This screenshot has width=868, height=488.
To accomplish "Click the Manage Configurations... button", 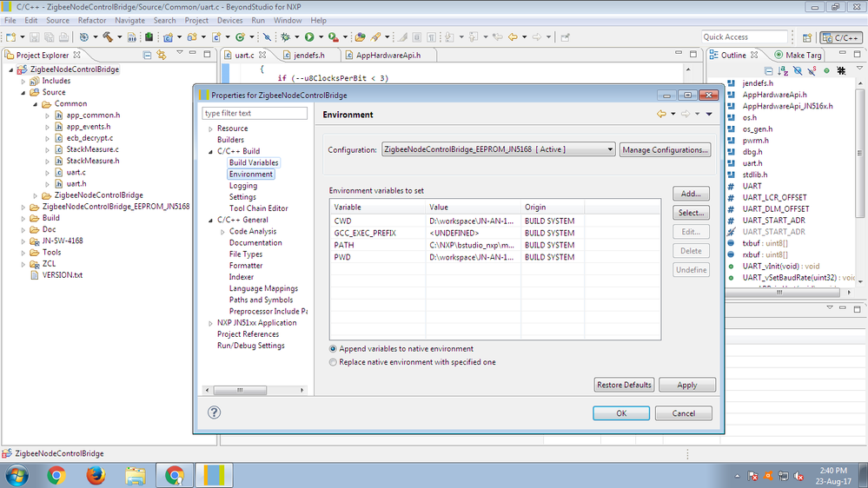I will 665,149.
